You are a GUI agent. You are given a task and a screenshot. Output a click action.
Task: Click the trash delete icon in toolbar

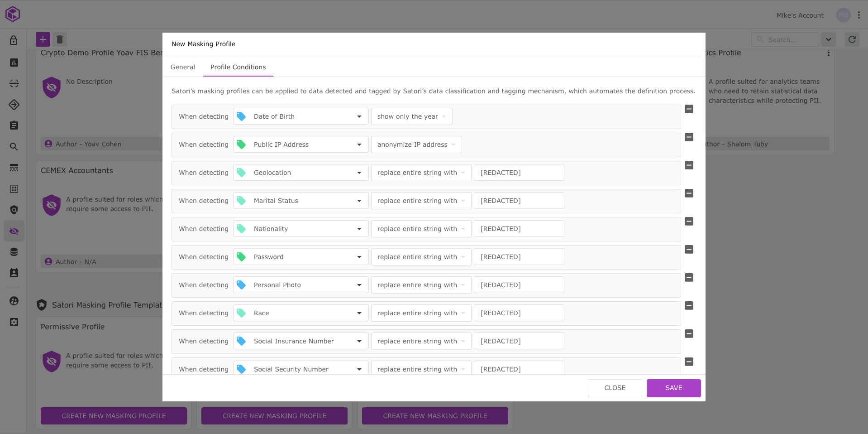[x=60, y=39]
